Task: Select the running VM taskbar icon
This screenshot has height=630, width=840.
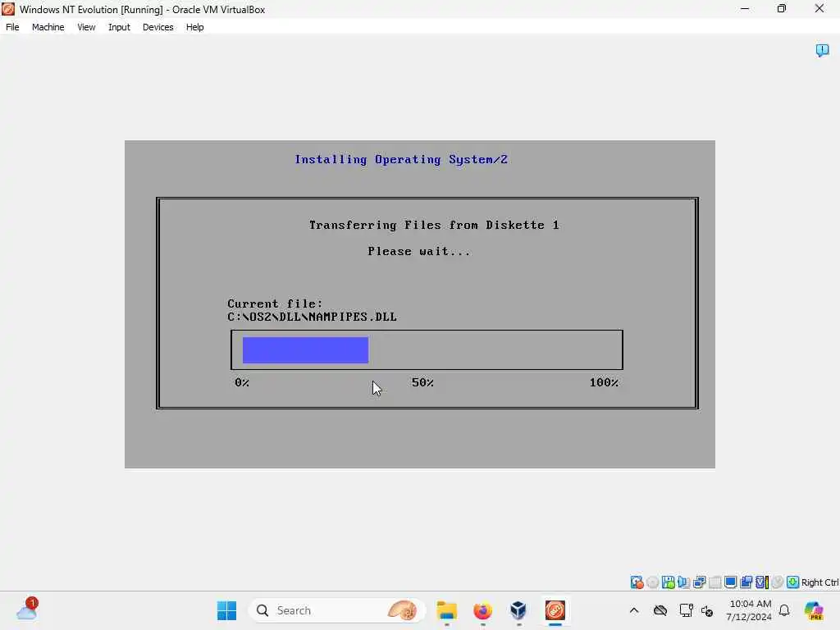Action: pos(555,610)
